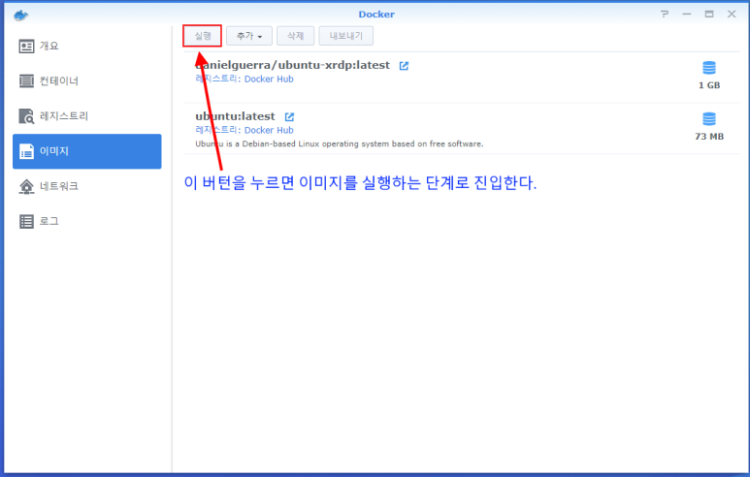Select the ubuntu:latest image row

tap(450, 128)
